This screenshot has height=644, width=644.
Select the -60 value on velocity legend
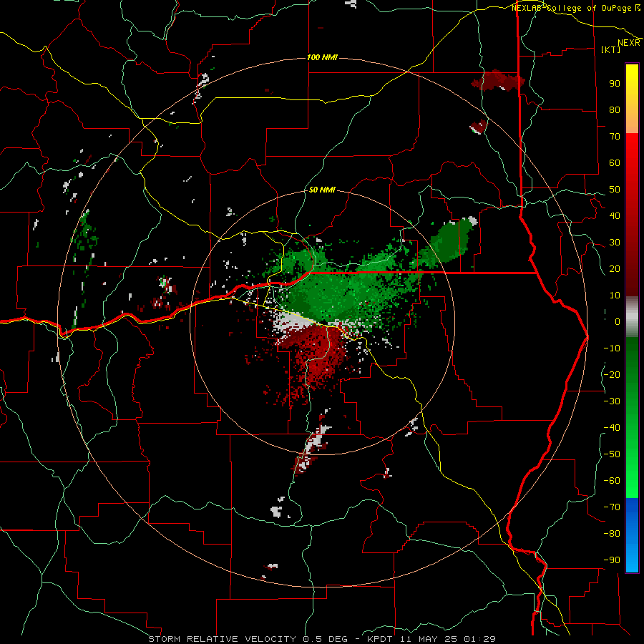click(x=612, y=481)
